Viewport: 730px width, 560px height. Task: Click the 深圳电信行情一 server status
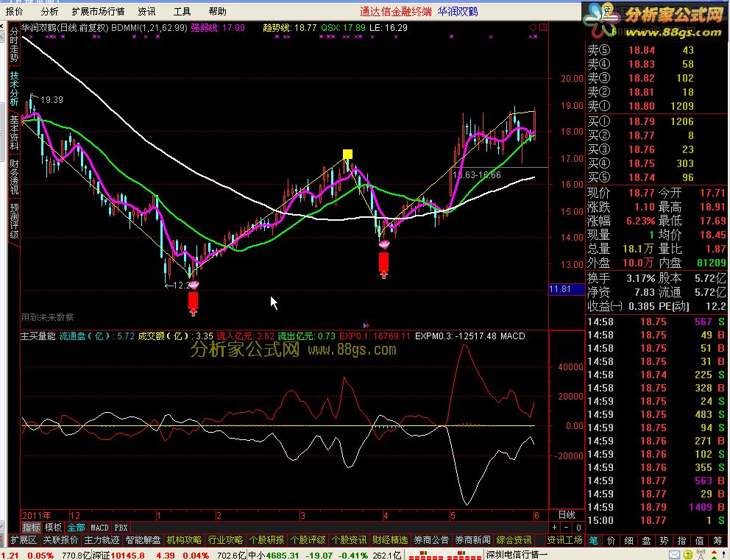[x=517, y=555]
